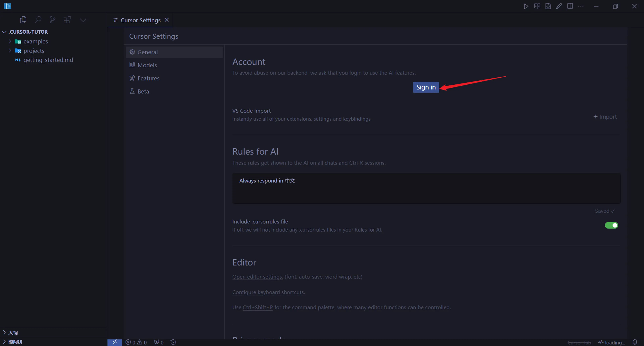Image resolution: width=644 pixels, height=346 pixels.
Task: Toggle the Include .cursorrules file switch
Action: (x=611, y=225)
